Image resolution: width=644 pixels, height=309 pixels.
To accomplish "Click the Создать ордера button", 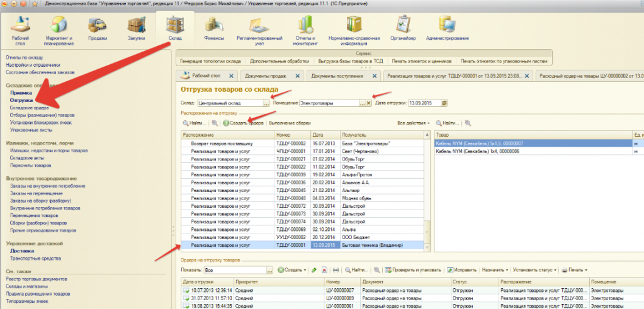I will 243,123.
